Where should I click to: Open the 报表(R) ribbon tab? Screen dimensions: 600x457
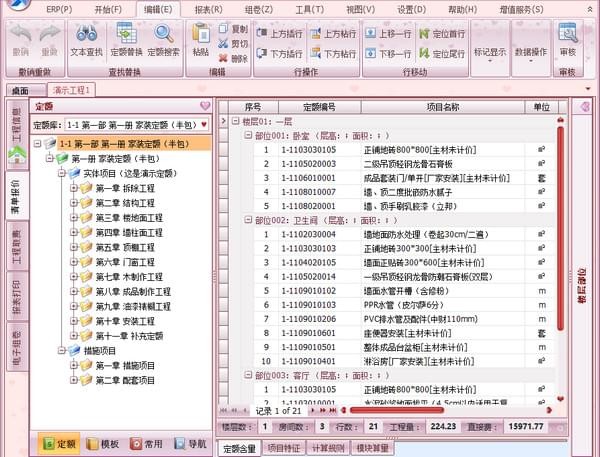209,9
